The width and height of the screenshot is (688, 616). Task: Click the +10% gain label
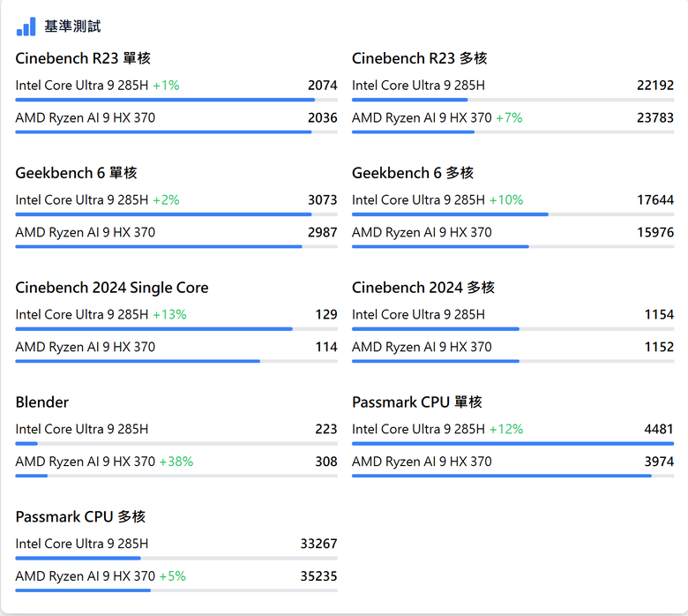(506, 199)
